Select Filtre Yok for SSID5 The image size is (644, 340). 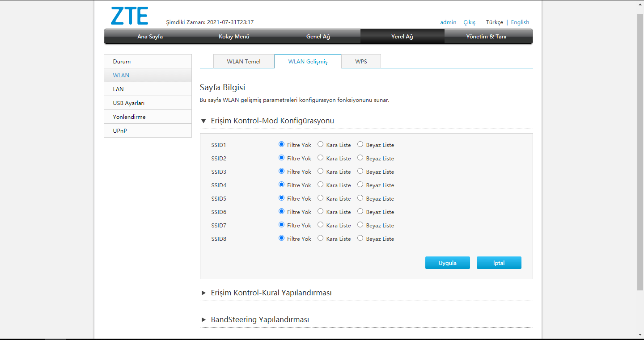pyautogui.click(x=281, y=198)
